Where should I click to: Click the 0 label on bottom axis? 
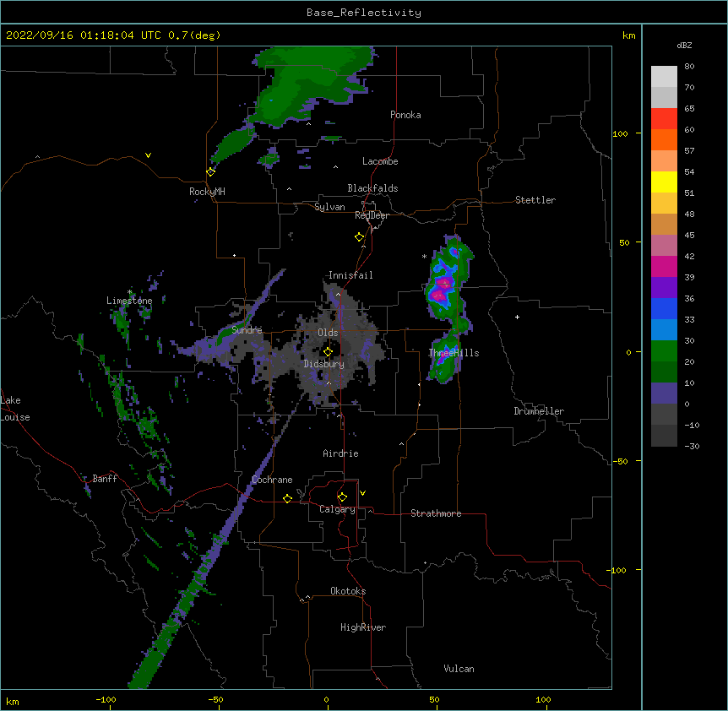[x=326, y=699]
